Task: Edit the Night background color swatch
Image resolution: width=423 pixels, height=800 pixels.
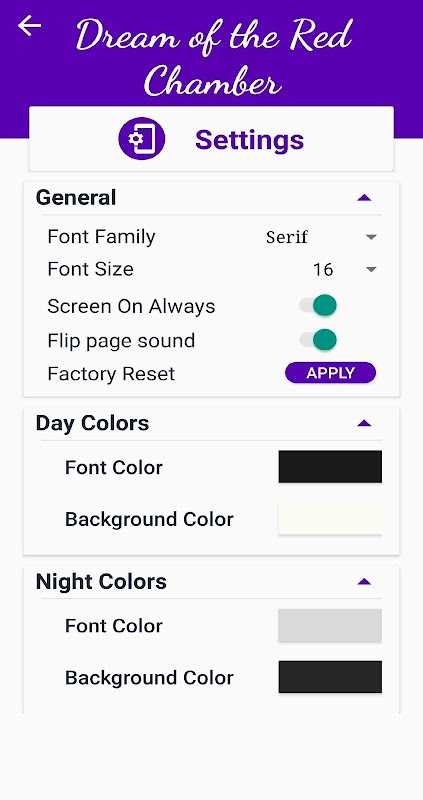Action: pyautogui.click(x=330, y=677)
